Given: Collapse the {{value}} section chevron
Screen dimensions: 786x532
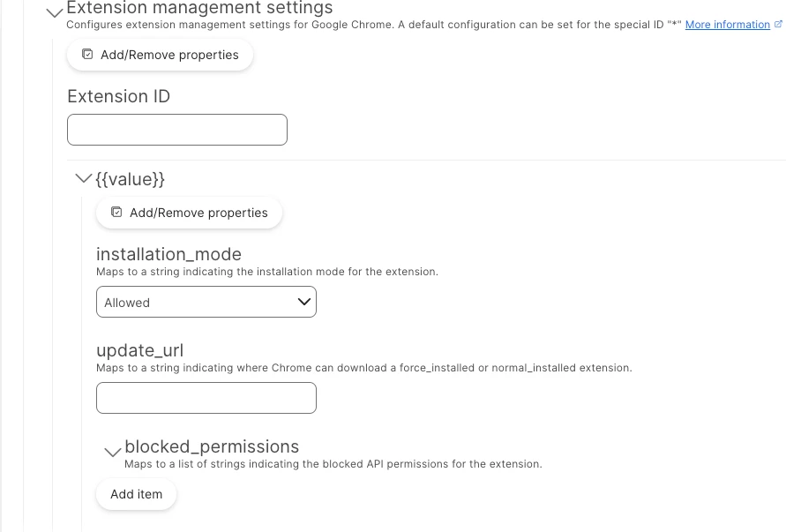Looking at the screenshot, I should coord(83,178).
